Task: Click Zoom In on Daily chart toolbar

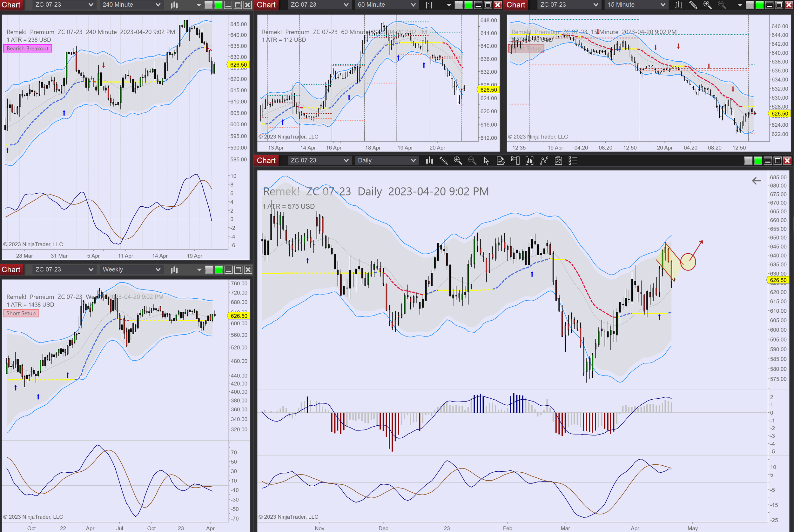Action: (x=458, y=161)
